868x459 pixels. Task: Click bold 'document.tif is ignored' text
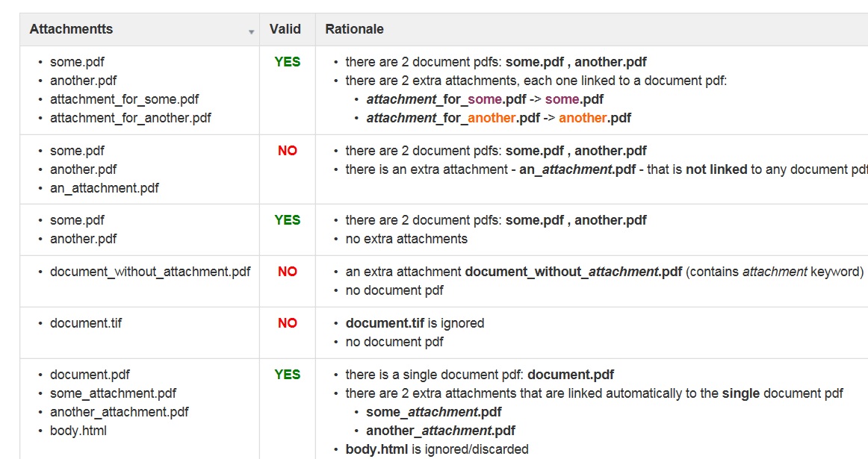coord(415,323)
